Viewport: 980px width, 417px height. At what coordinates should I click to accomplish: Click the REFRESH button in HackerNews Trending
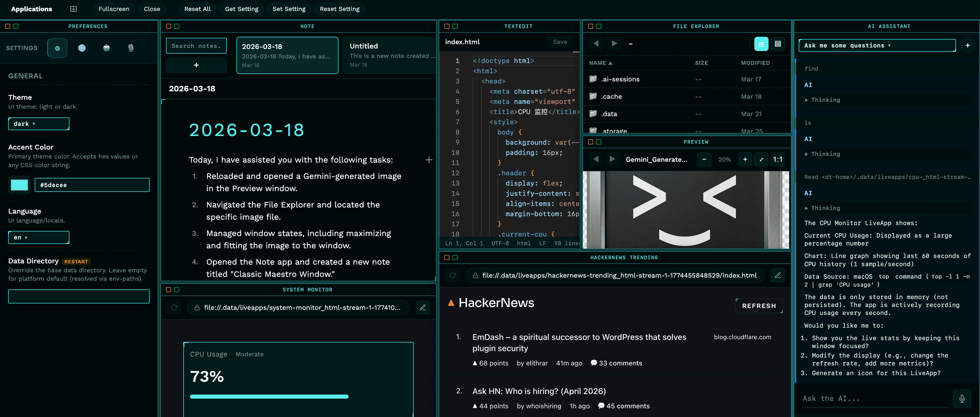pyautogui.click(x=759, y=306)
